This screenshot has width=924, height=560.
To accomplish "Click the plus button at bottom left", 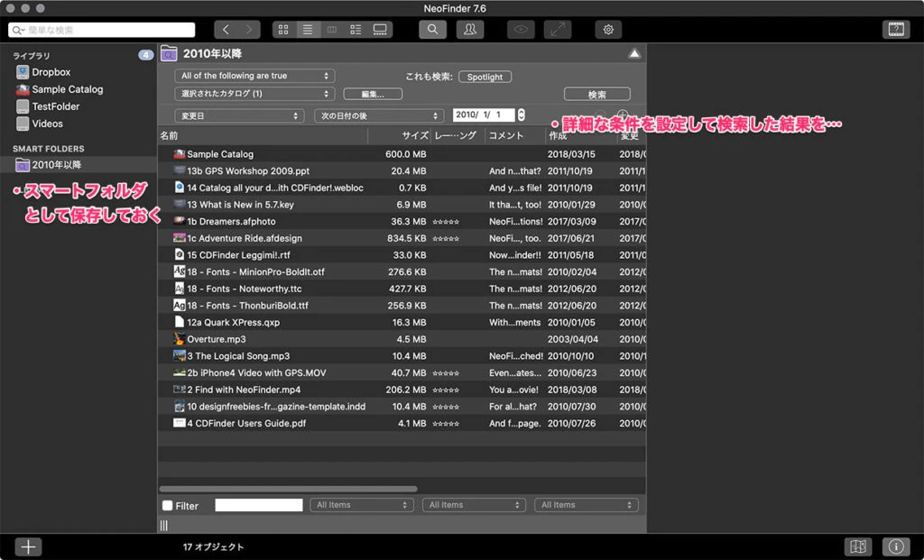I will click(x=28, y=546).
